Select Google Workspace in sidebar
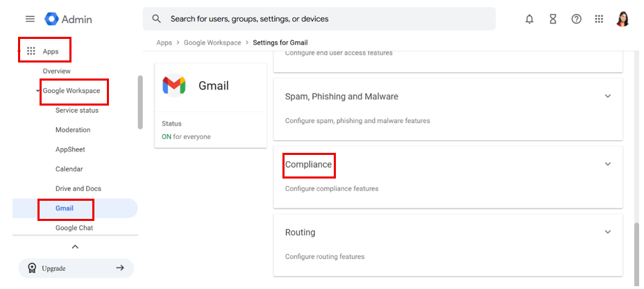The height and width of the screenshot is (289, 644). [71, 91]
